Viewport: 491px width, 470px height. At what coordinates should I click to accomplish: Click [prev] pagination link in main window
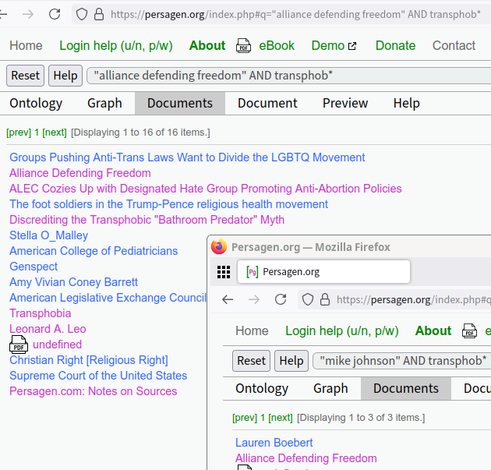pos(19,133)
